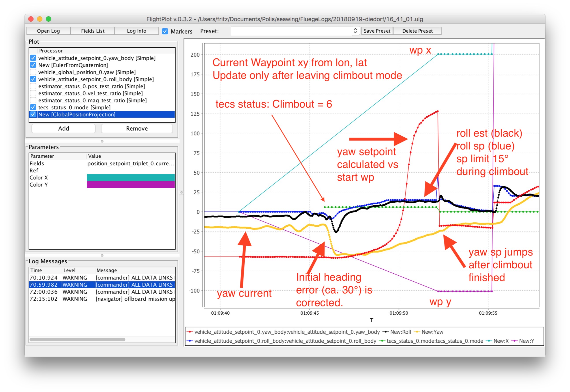This screenshot has width=570, height=392.
Task: Open the Preset combo box field
Action: pyautogui.click(x=292, y=31)
